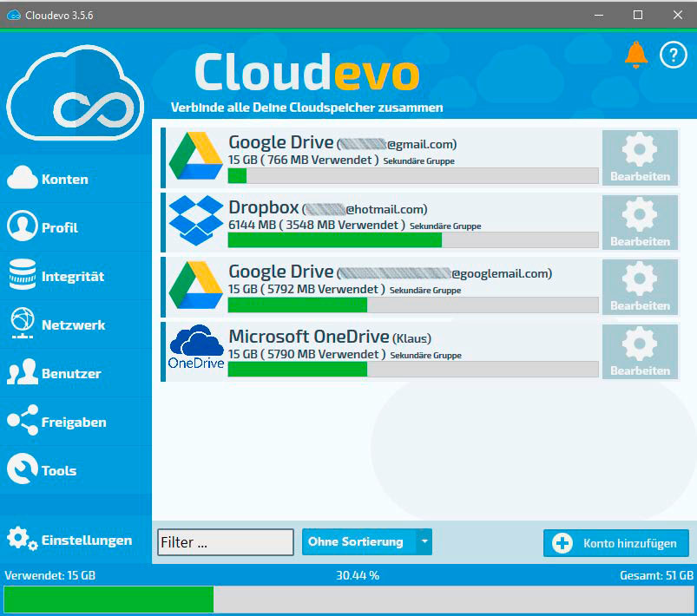Click the Freigaben share icon
Viewport: 697px width, 616px height.
(23, 420)
